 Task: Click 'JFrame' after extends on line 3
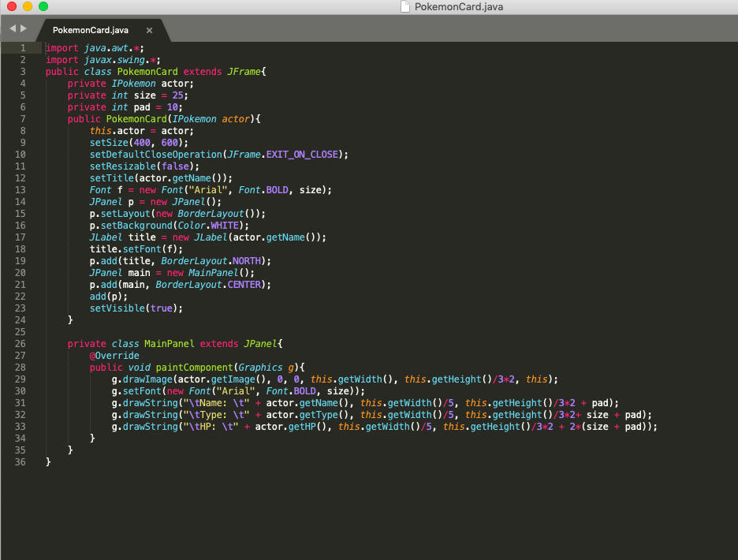244,72
